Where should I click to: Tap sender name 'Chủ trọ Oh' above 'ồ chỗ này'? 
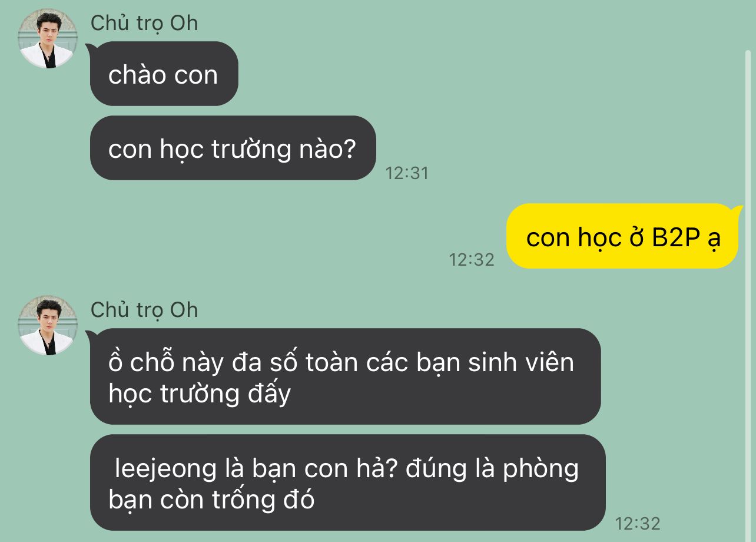[x=144, y=310]
